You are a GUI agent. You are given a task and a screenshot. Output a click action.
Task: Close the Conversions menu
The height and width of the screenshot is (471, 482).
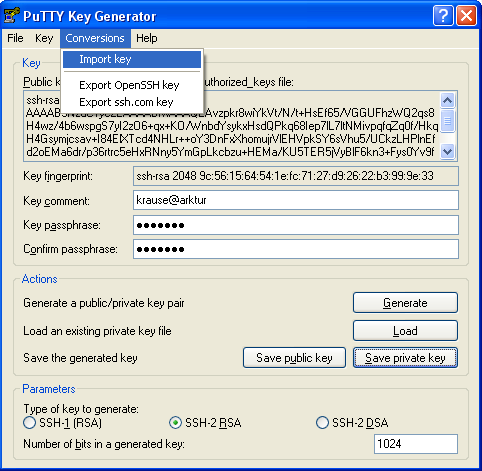tap(95, 38)
